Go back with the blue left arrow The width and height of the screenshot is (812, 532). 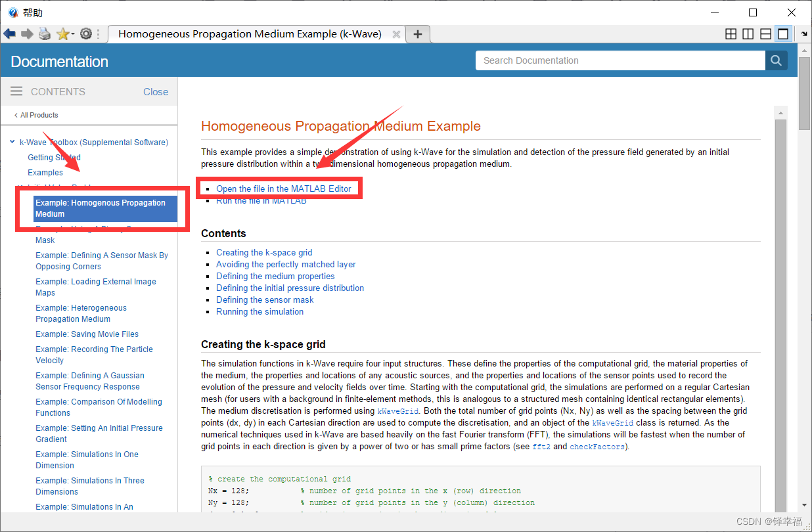9,33
